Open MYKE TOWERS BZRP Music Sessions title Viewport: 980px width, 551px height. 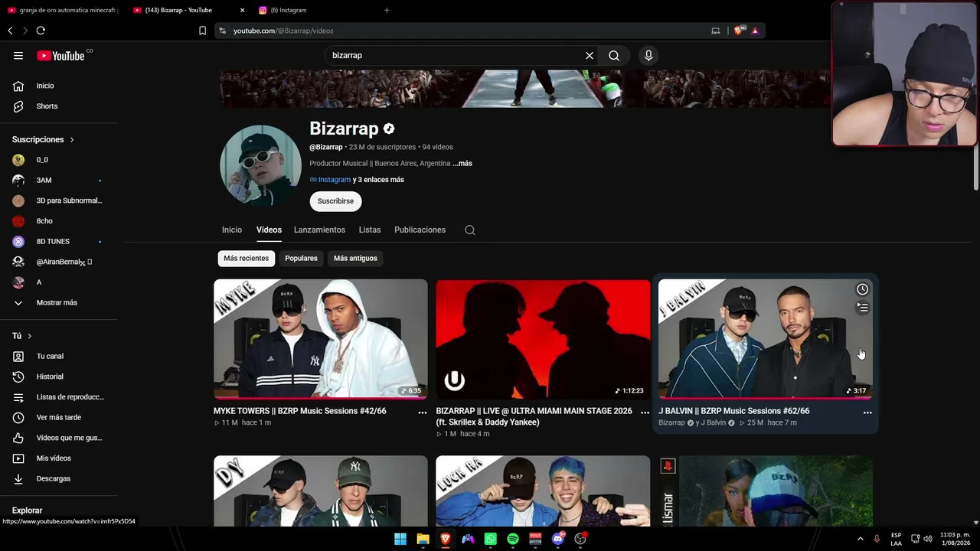click(300, 411)
